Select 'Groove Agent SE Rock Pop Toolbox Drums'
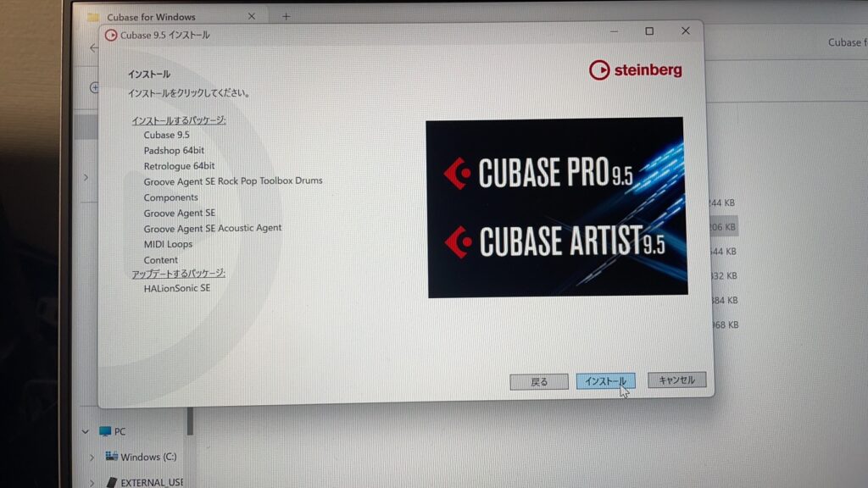The height and width of the screenshot is (488, 868). tap(233, 181)
